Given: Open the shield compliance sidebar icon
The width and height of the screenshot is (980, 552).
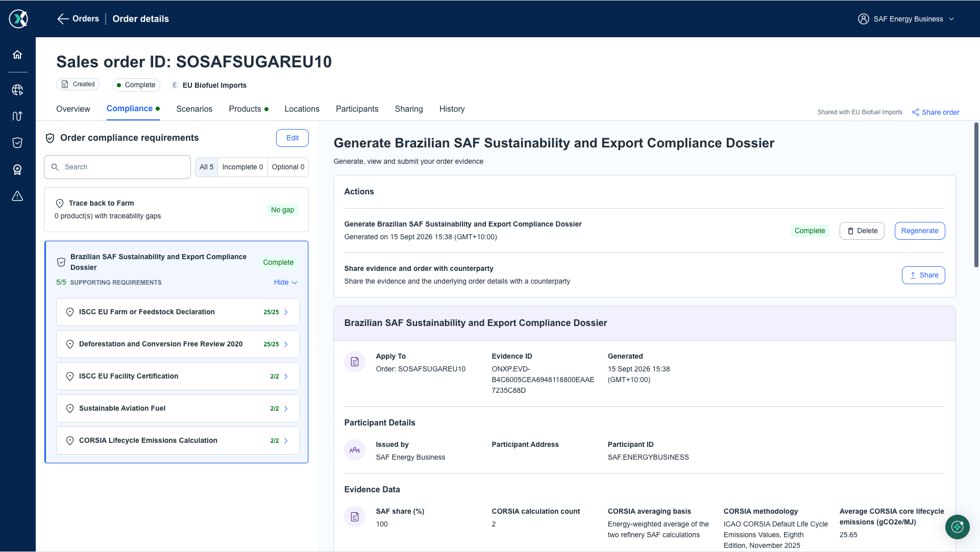Looking at the screenshot, I should (17, 143).
